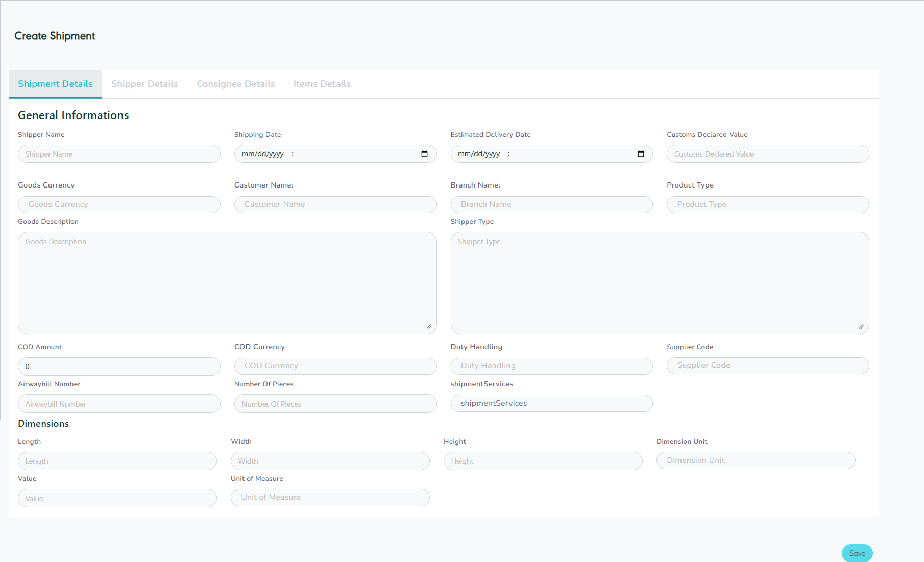This screenshot has height=562, width=924.
Task: Click inside the Shipper Type textarea
Action: pos(660,283)
